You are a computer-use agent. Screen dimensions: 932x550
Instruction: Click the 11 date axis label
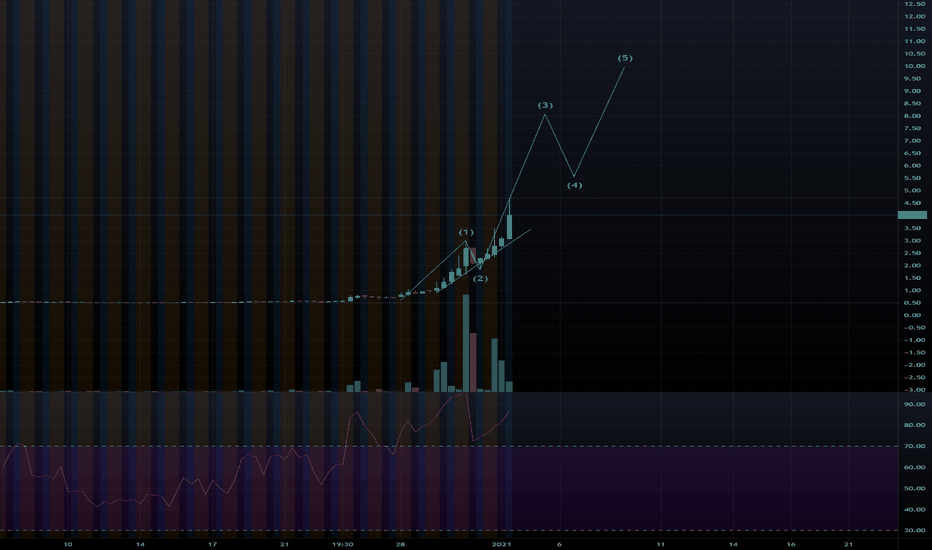(x=661, y=544)
